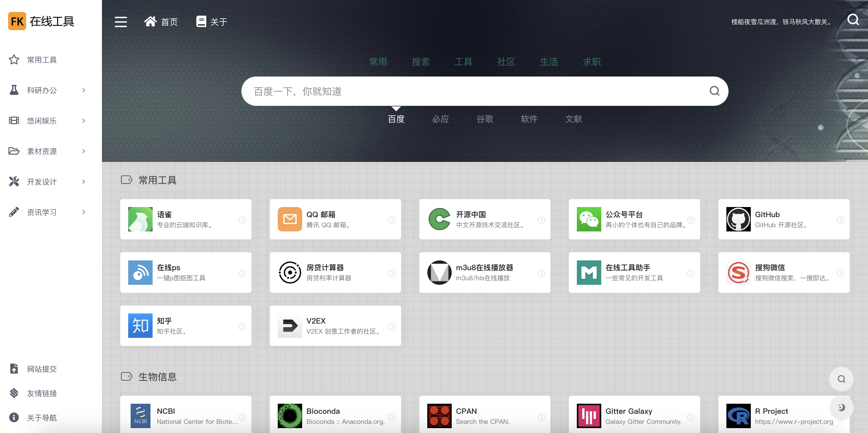This screenshot has height=433, width=868.
Task: Open the CPAN red icon
Action: pos(439,416)
